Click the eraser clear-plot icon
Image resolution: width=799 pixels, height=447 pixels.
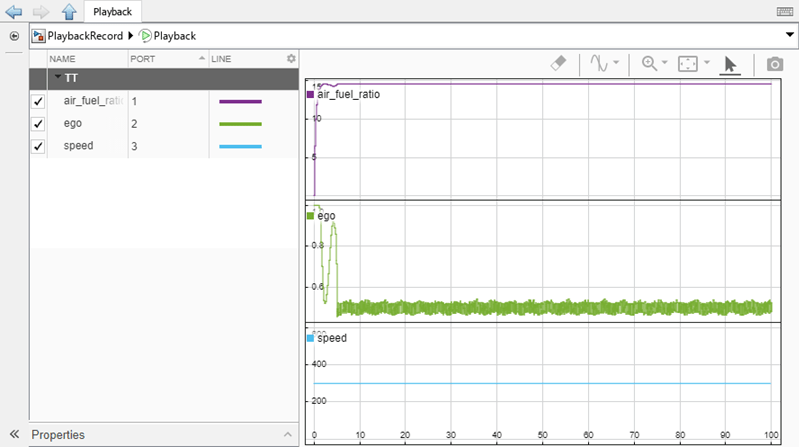click(x=559, y=63)
